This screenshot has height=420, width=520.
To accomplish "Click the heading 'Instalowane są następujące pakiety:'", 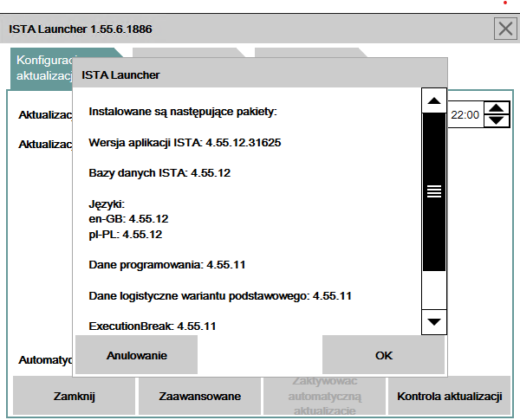I will (x=183, y=112).
